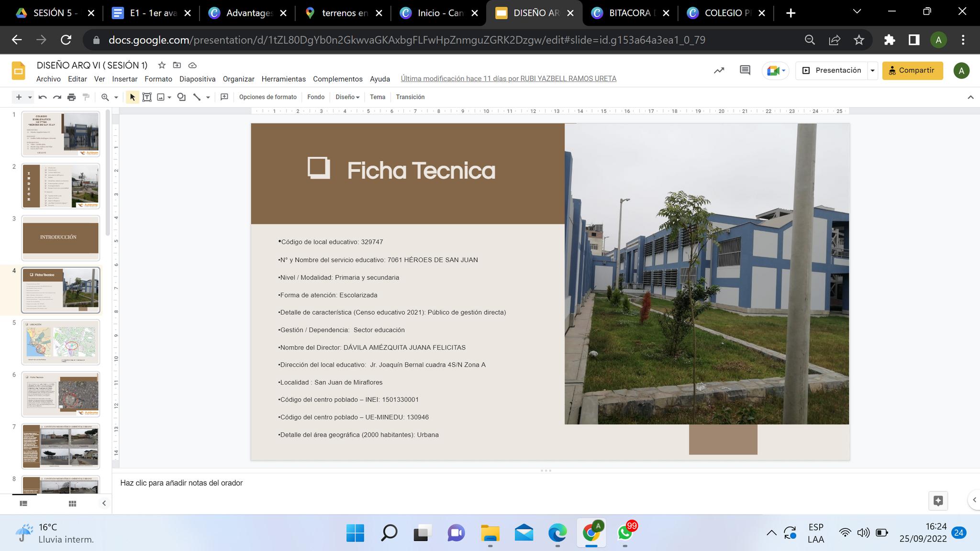
Task: Open the Insertar menu
Action: pos(124,79)
